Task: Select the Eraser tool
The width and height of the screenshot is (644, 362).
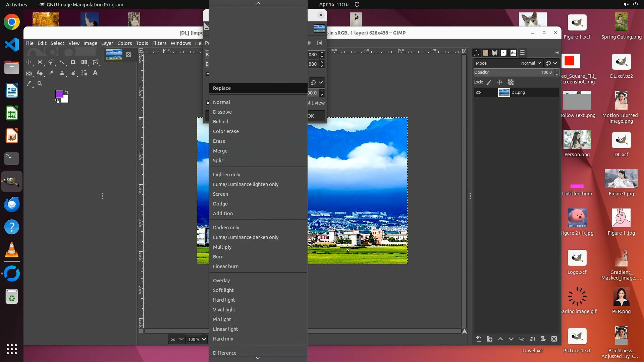Action: [x=51, y=73]
